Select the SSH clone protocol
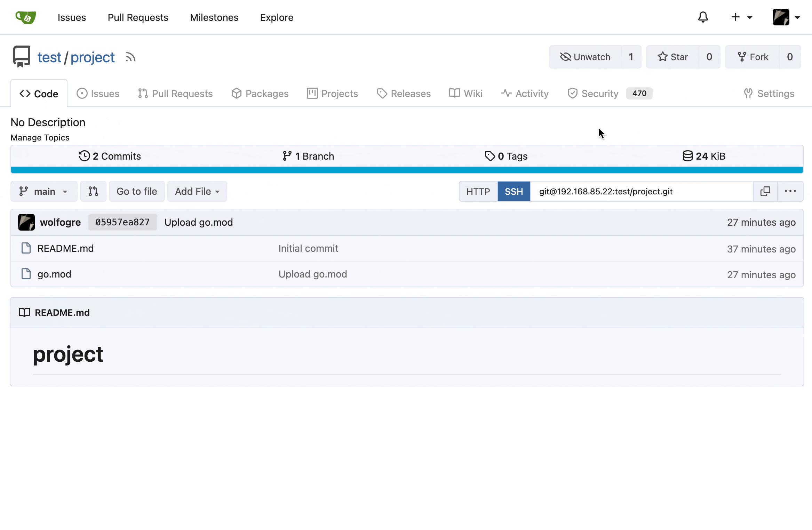This screenshot has height=530, width=812. tap(514, 191)
